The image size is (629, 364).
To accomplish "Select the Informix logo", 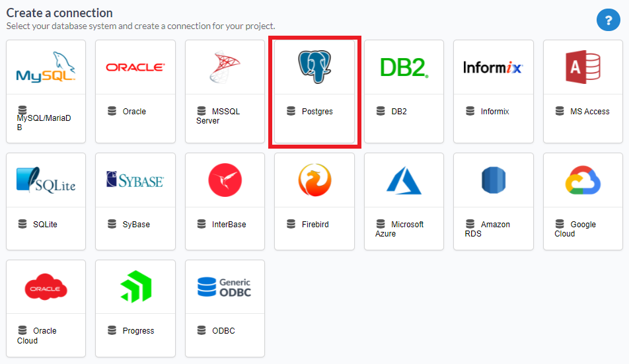I will click(493, 67).
